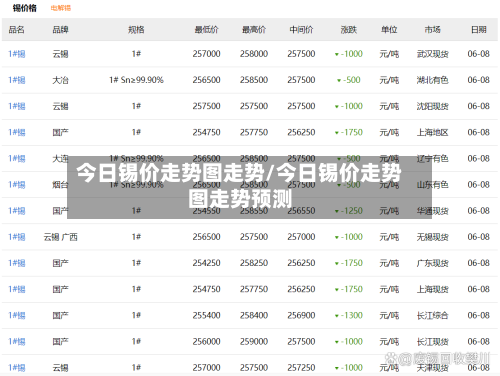Click the lowest price 255400
500x376 pixels.
206,316
